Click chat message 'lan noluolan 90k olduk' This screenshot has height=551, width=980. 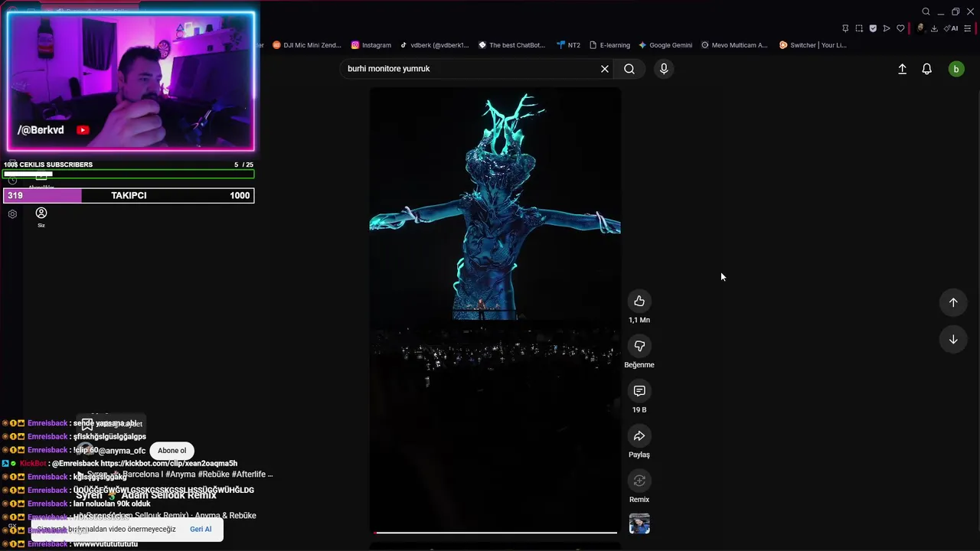pyautogui.click(x=112, y=504)
